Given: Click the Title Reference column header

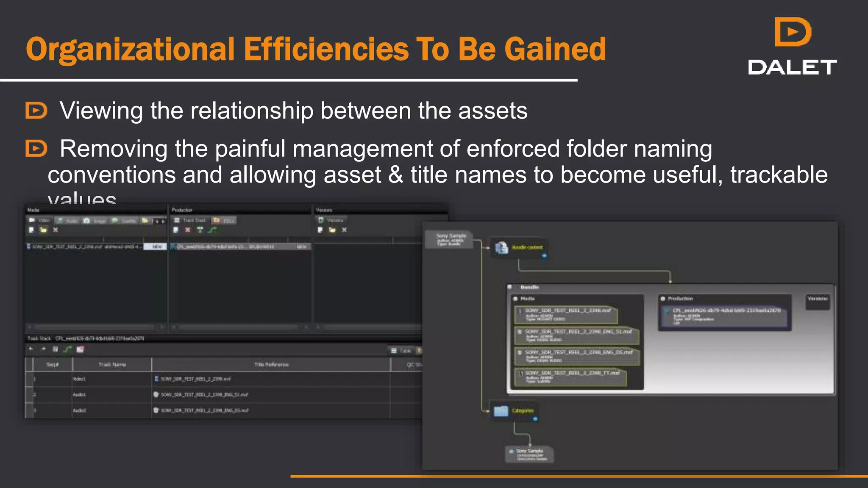Looking at the screenshot, I should coord(271,364).
